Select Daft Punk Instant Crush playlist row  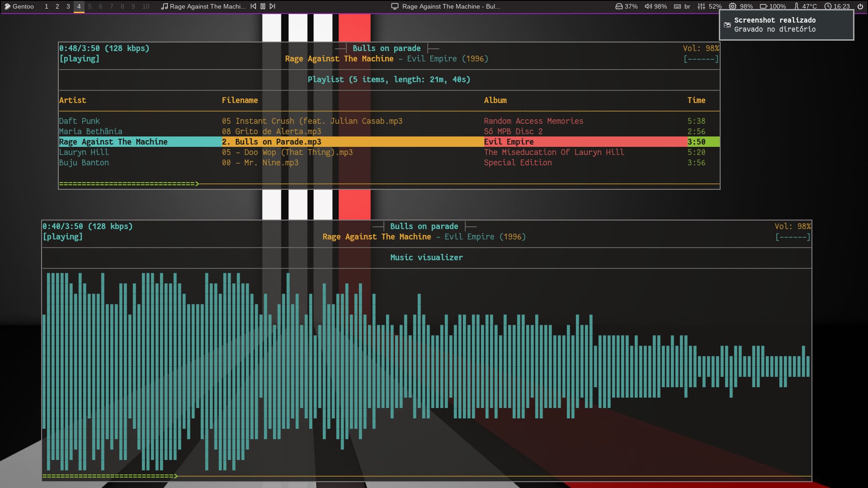[x=311, y=121]
